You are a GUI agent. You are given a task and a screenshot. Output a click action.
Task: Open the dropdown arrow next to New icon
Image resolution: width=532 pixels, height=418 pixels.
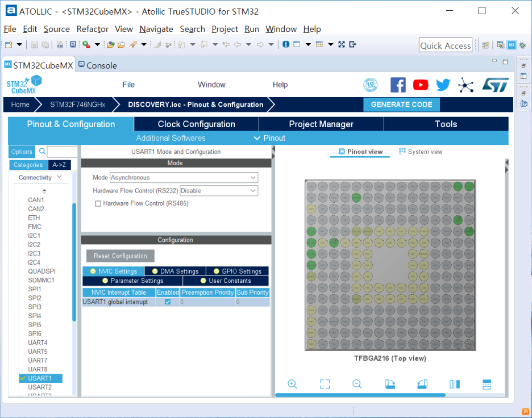(x=19, y=44)
